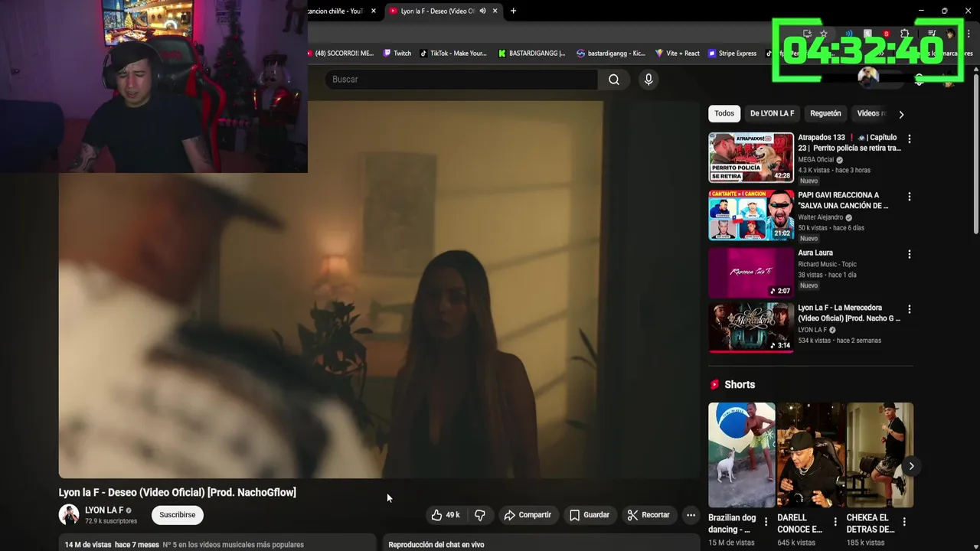
Task: Open the BASTARDIGANGG Kick bookmark with green icon
Action: coord(531,54)
